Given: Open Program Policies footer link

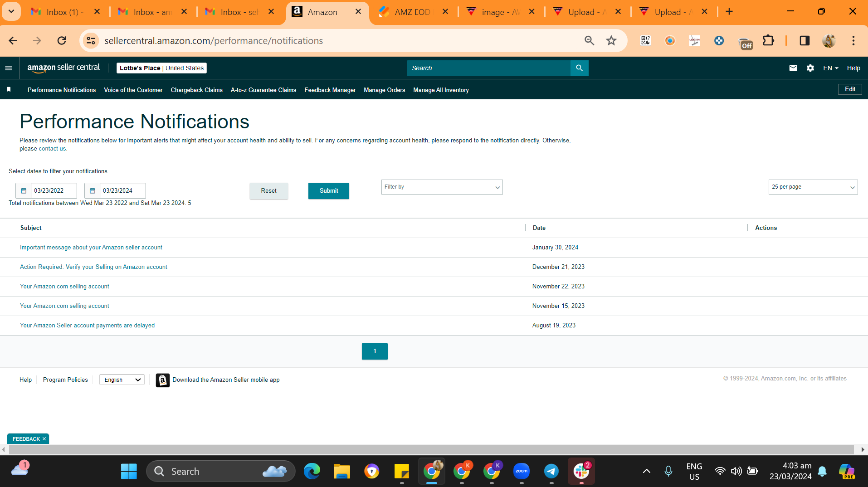Looking at the screenshot, I should [x=65, y=380].
